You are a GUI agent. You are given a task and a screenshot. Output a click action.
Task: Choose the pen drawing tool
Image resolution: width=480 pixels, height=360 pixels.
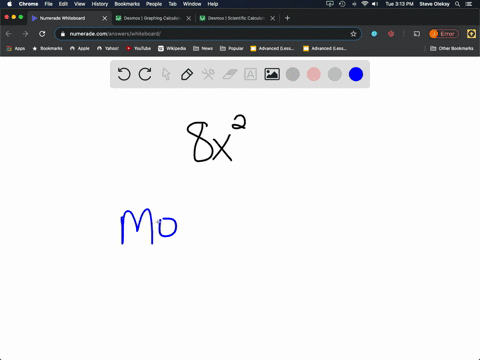tap(187, 74)
